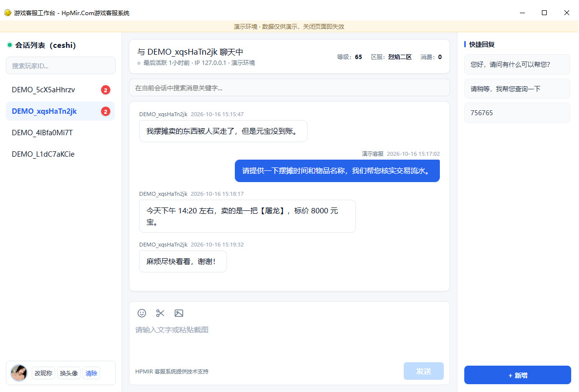Open conversation DEMO_4lBfa0Mi7T
This screenshot has height=392, width=579.
[61, 132]
